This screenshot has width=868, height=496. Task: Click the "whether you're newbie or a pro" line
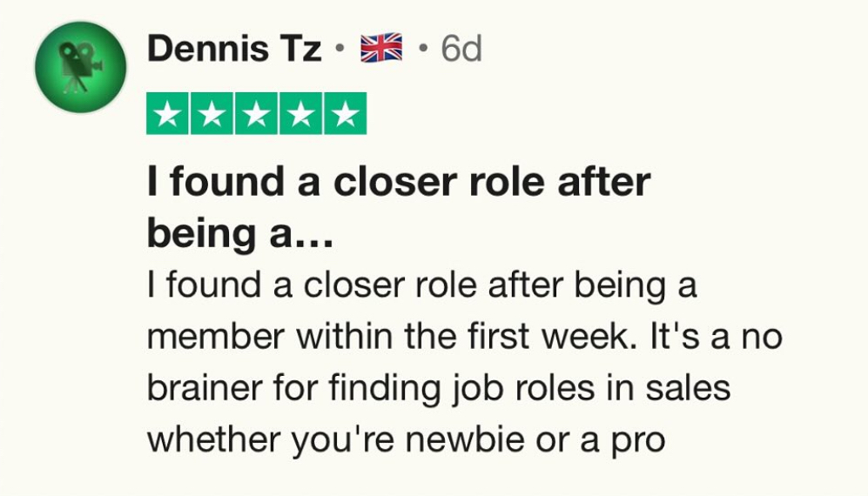click(406, 439)
